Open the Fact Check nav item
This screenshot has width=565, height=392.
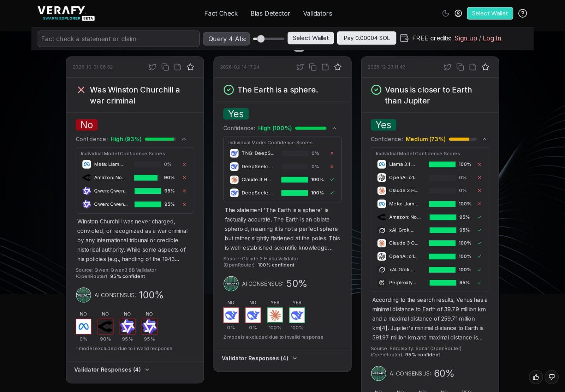pyautogui.click(x=221, y=13)
